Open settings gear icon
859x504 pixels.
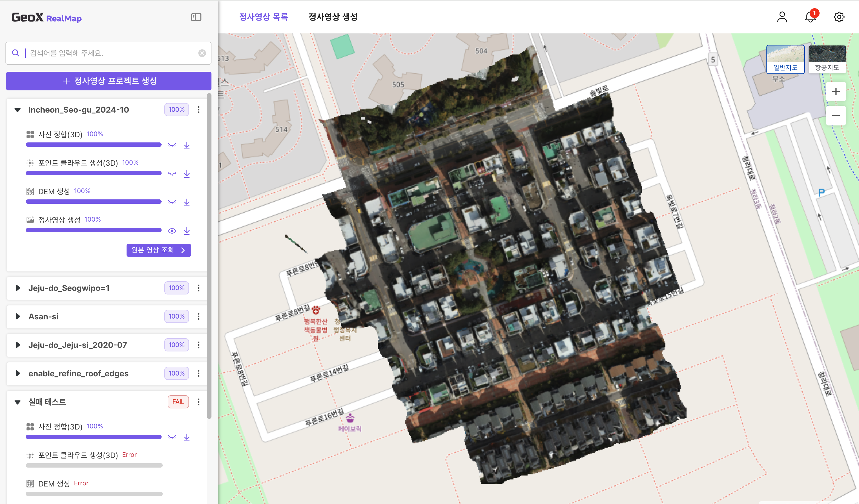click(x=839, y=17)
